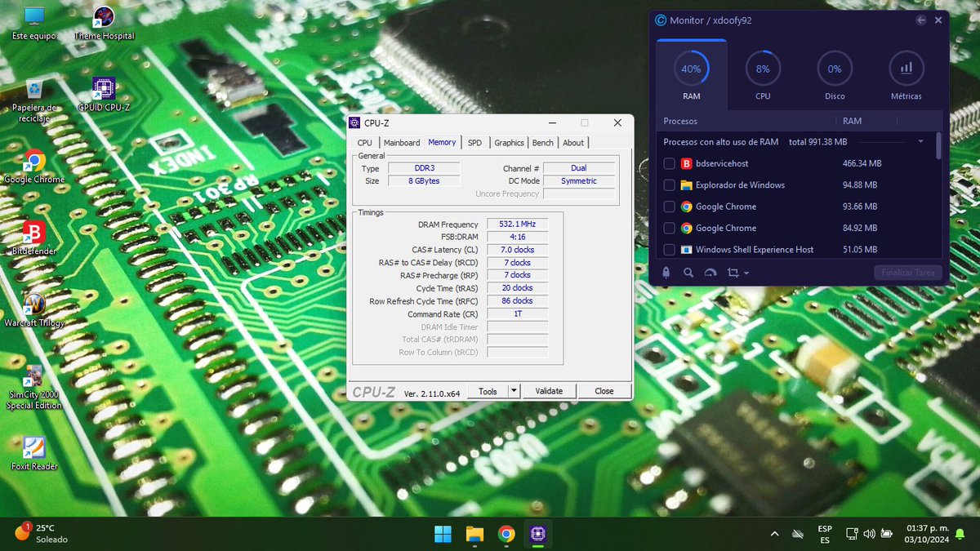The image size is (980, 551).
Task: Check the 93.66 MB Google Chrome checkbox
Action: (x=670, y=207)
